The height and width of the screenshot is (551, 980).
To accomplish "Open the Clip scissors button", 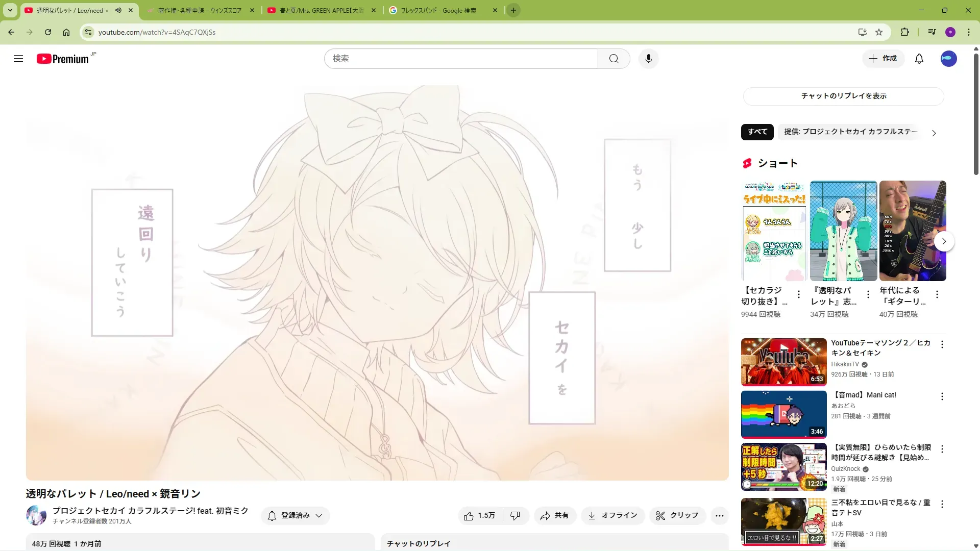I will pos(677,516).
